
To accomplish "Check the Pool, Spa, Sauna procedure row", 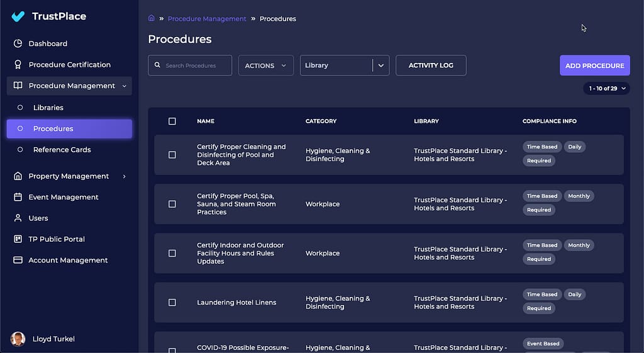I will coord(172,205).
